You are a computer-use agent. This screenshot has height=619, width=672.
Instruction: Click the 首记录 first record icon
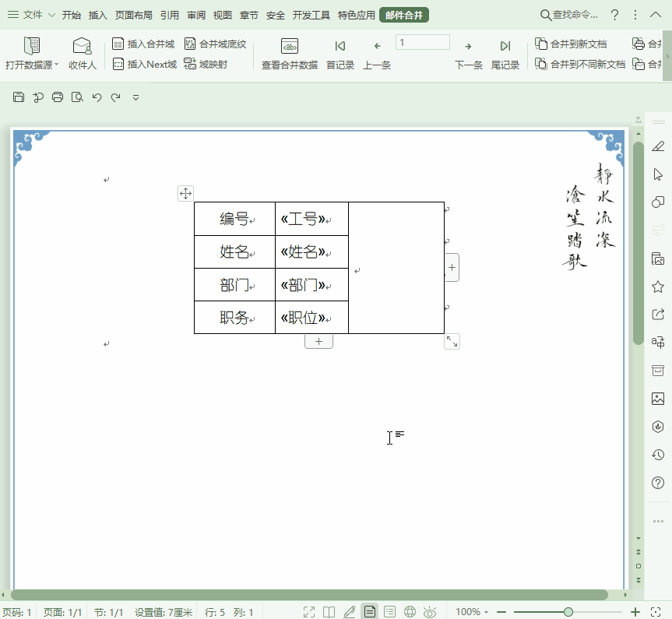pos(340,46)
